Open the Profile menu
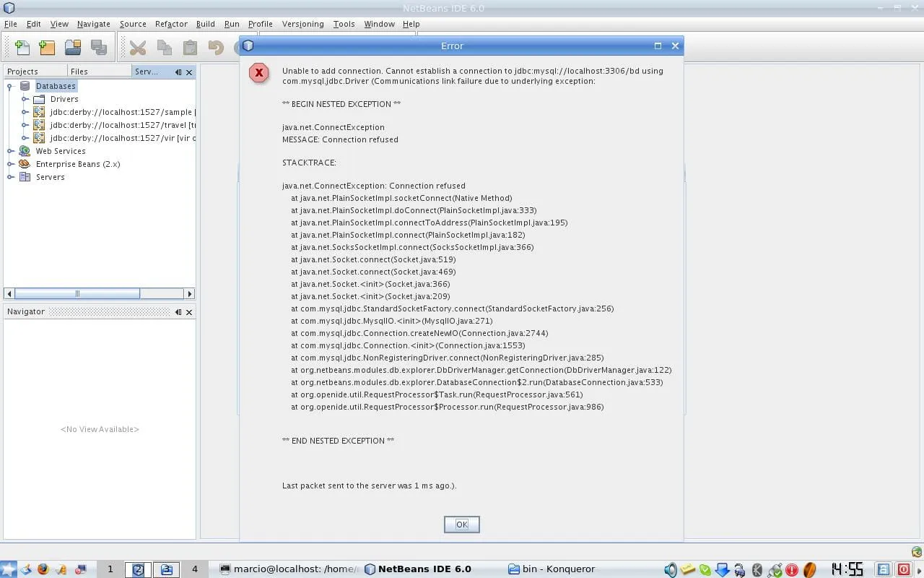 pos(261,24)
